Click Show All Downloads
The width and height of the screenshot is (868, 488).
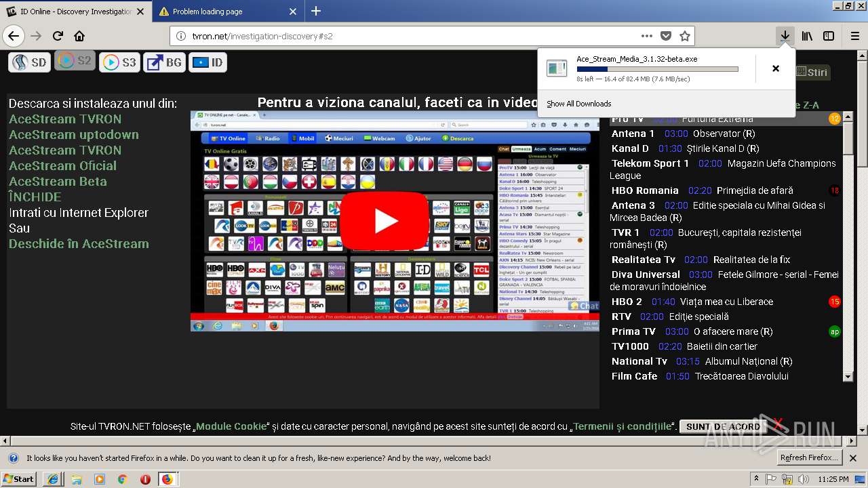pos(579,104)
